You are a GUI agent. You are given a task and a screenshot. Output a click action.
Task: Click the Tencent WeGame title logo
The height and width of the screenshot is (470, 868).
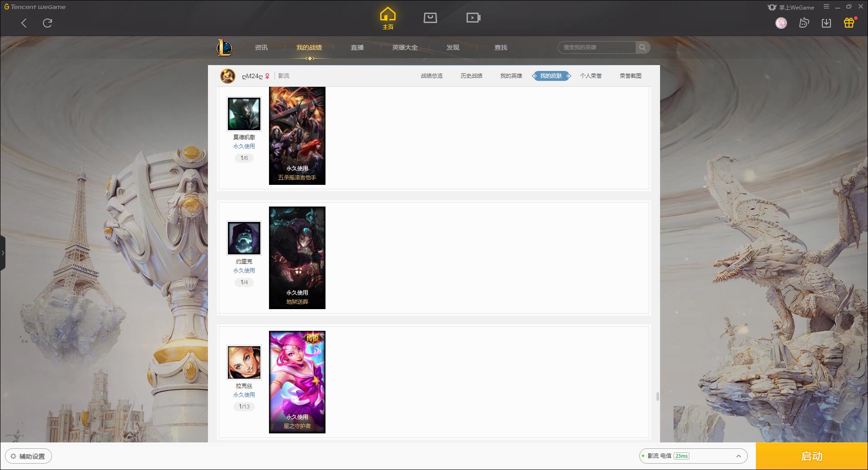[x=35, y=7]
